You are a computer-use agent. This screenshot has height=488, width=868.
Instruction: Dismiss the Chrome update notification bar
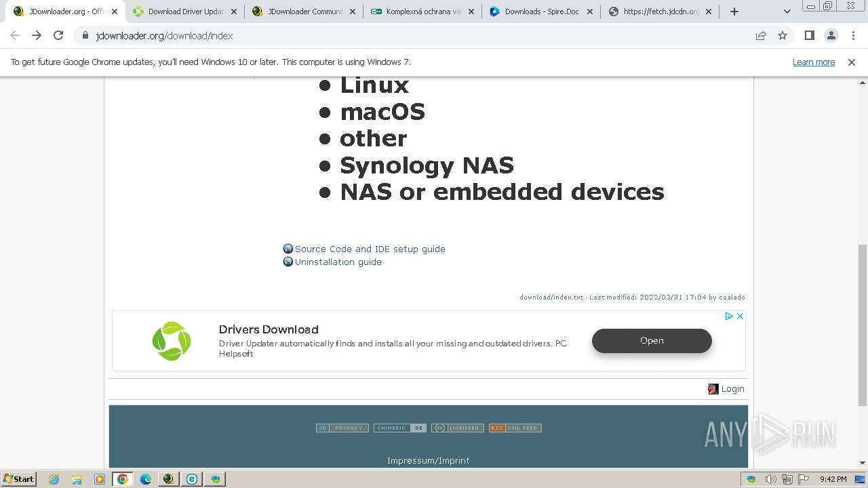click(x=852, y=62)
